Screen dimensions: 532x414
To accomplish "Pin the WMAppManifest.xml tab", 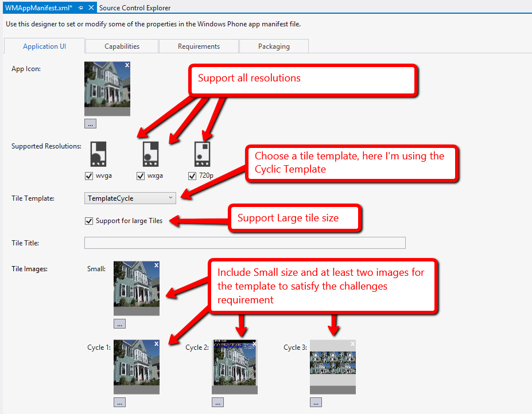I will pyautogui.click(x=80, y=8).
